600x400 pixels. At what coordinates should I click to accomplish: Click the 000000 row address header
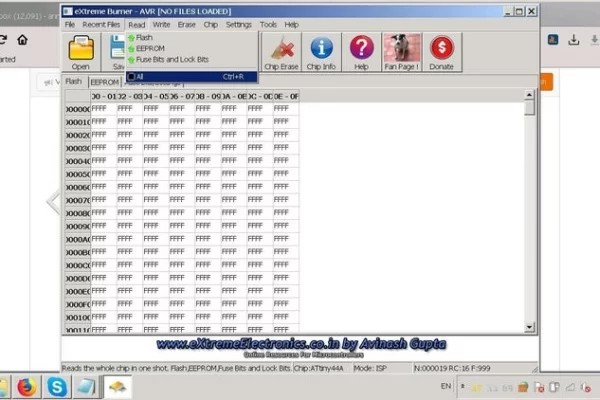pos(78,109)
